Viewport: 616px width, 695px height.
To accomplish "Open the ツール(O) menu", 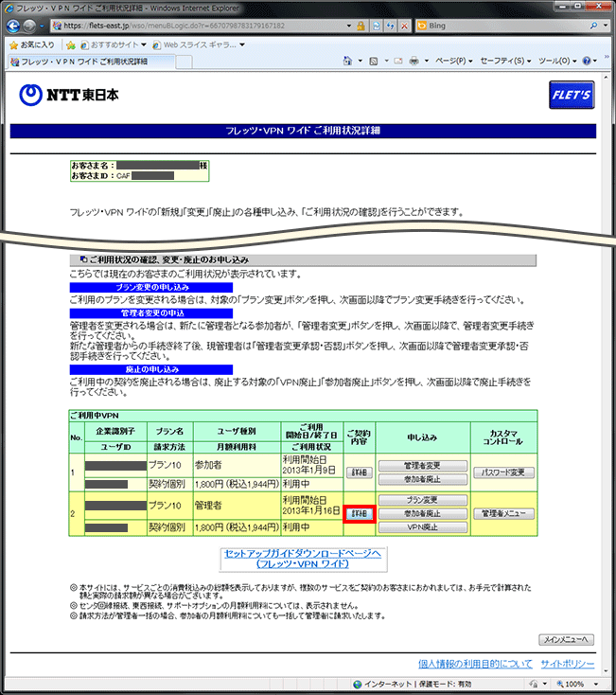I will pos(557,61).
